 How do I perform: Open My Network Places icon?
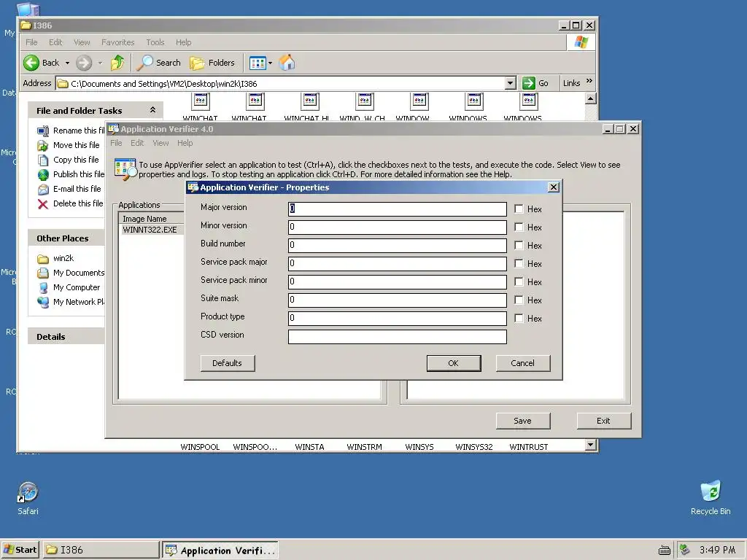click(x=43, y=302)
